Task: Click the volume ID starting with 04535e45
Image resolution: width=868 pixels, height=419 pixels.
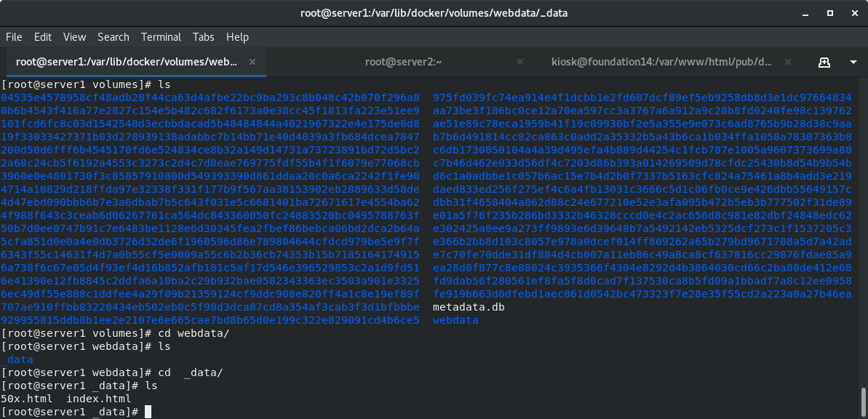Action: 210,97
